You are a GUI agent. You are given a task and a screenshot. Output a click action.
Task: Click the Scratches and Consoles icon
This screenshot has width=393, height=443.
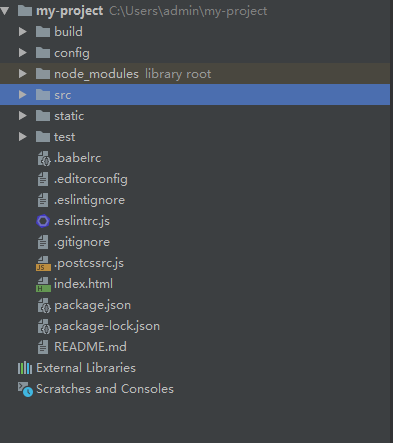click(25, 389)
